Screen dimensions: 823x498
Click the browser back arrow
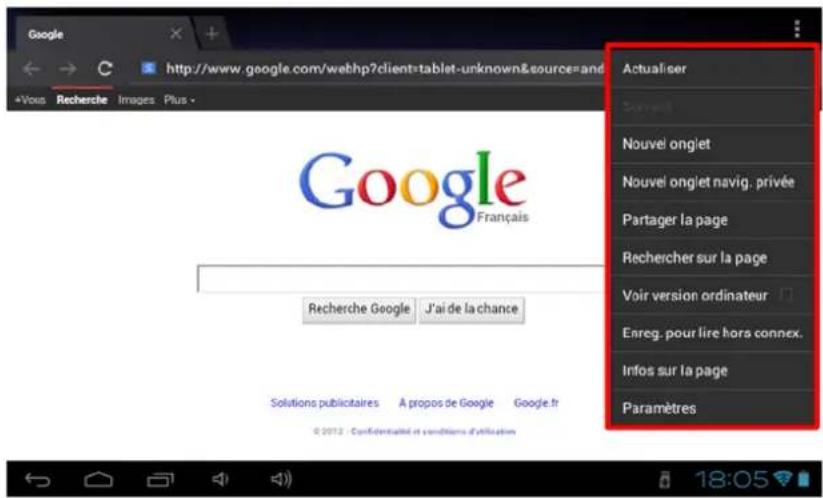[31, 69]
